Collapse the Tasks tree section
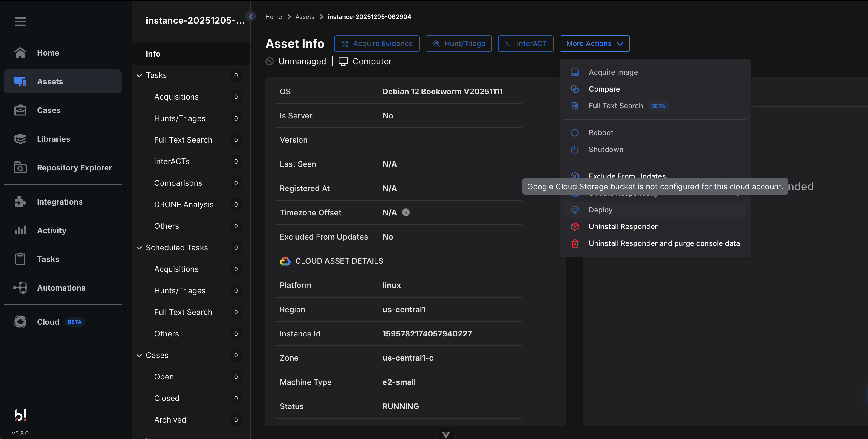Screen dimensions: 868x439 pos(139,76)
